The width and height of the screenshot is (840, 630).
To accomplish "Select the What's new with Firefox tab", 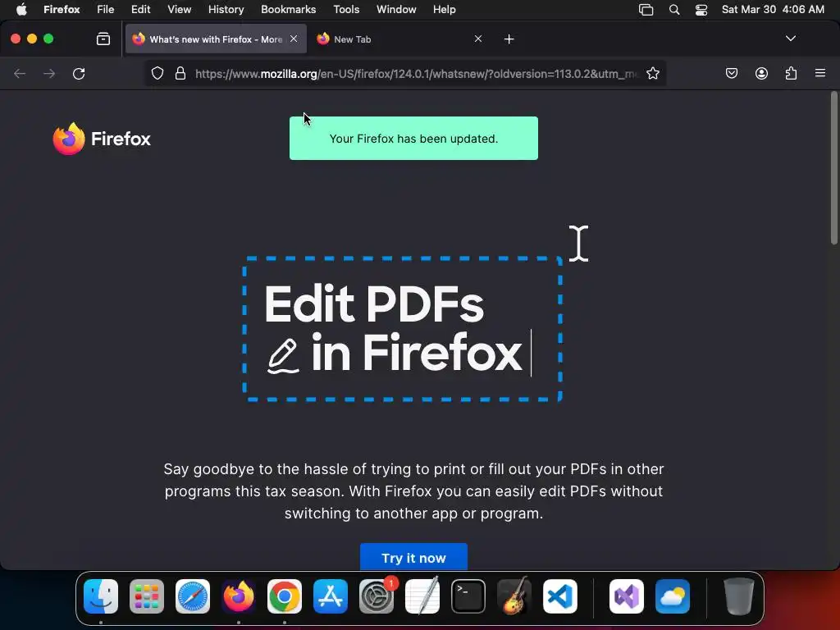I will click(216, 39).
